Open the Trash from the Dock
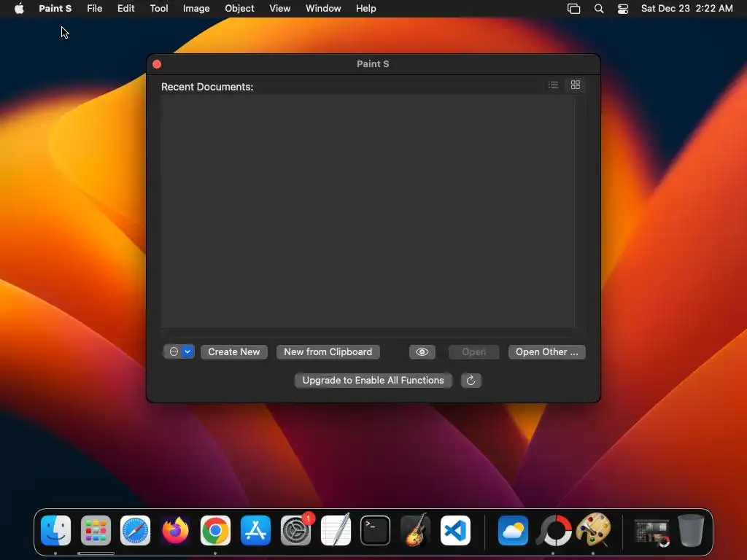This screenshot has height=560, width=747. click(691, 531)
